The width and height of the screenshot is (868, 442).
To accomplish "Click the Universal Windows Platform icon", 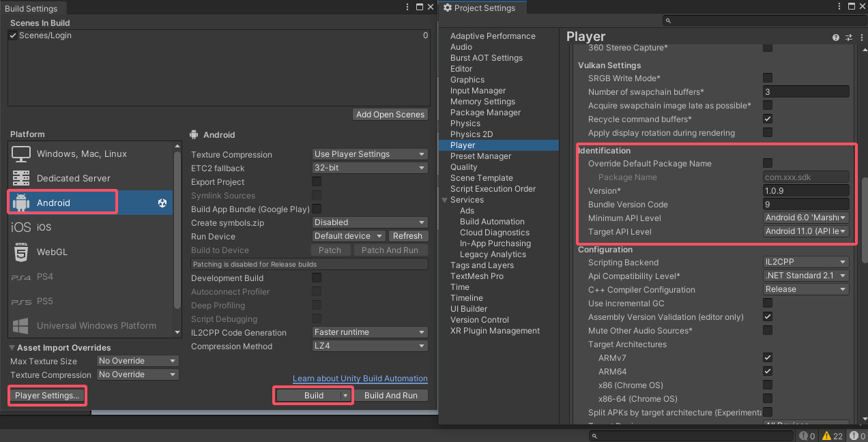I will tap(20, 325).
